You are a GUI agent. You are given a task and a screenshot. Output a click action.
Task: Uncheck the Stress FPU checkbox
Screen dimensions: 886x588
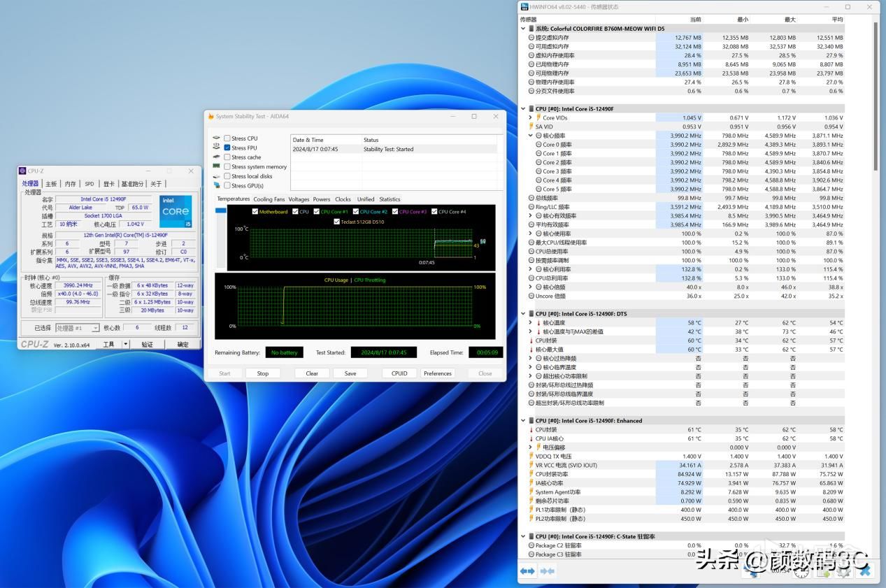tap(227, 148)
